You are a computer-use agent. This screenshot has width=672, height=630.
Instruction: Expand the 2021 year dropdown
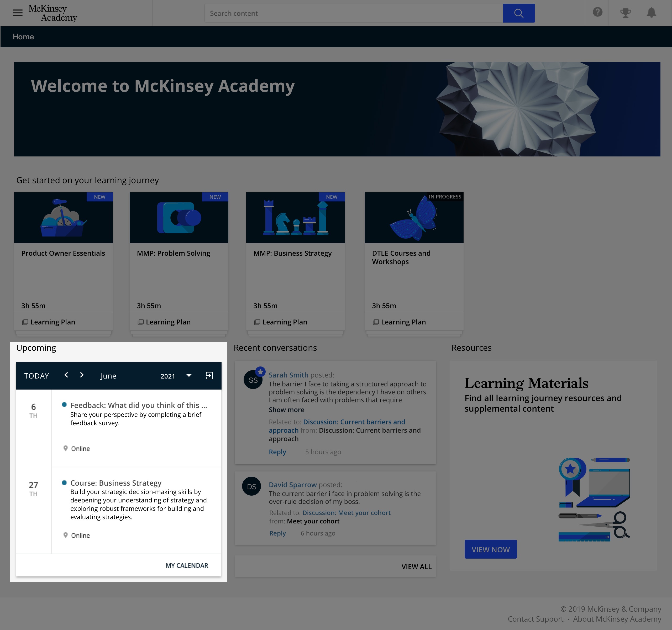pyautogui.click(x=189, y=375)
